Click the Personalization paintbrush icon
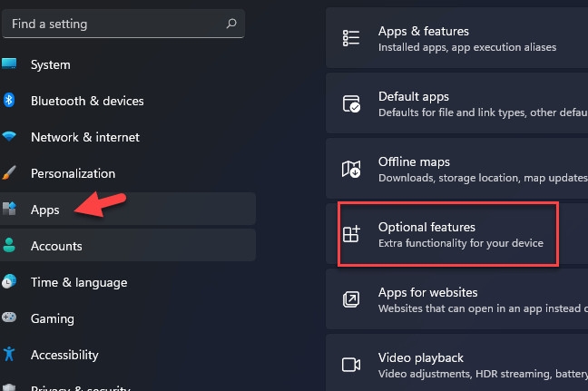This screenshot has width=588, height=391. [x=9, y=172]
